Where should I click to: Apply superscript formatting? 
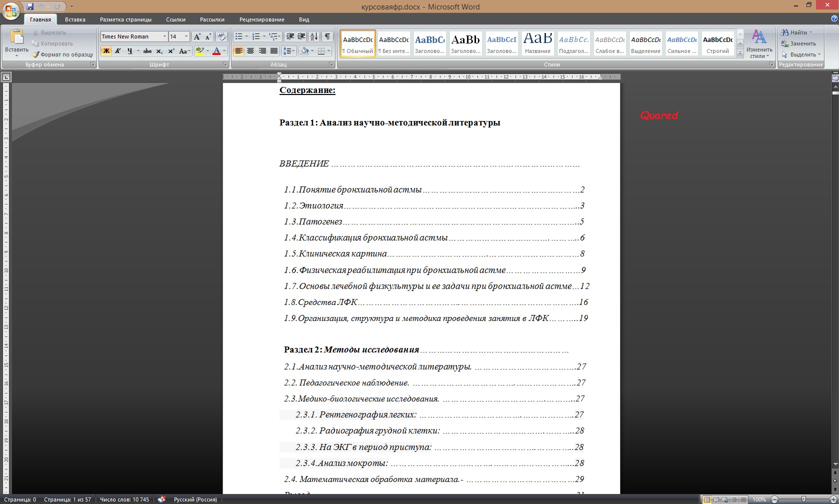point(171,51)
